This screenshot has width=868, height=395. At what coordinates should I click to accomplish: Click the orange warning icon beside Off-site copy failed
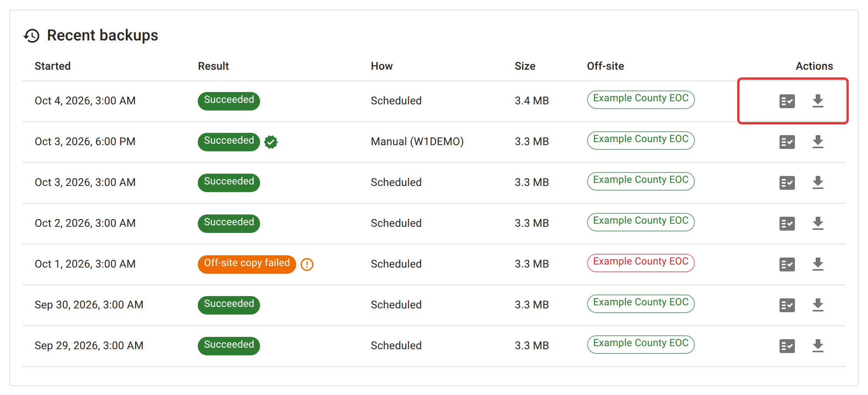(x=307, y=264)
